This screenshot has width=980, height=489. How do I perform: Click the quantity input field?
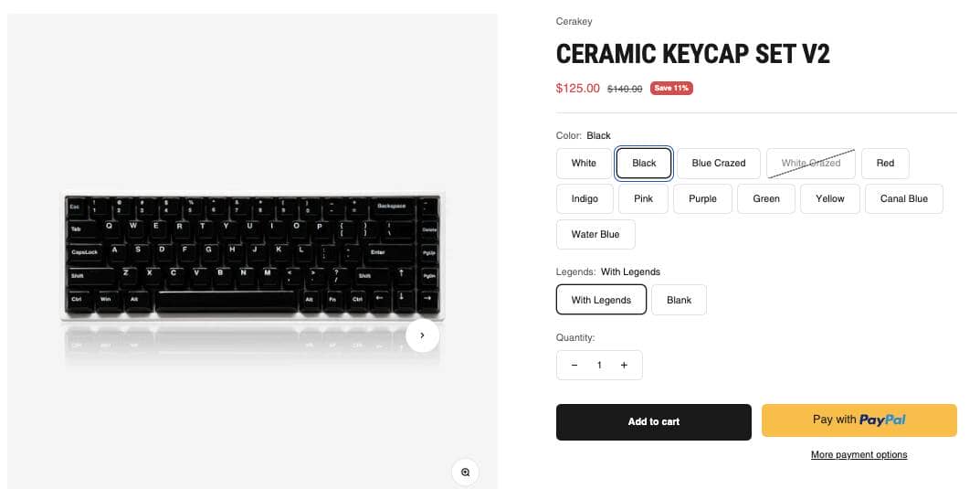[599, 366]
